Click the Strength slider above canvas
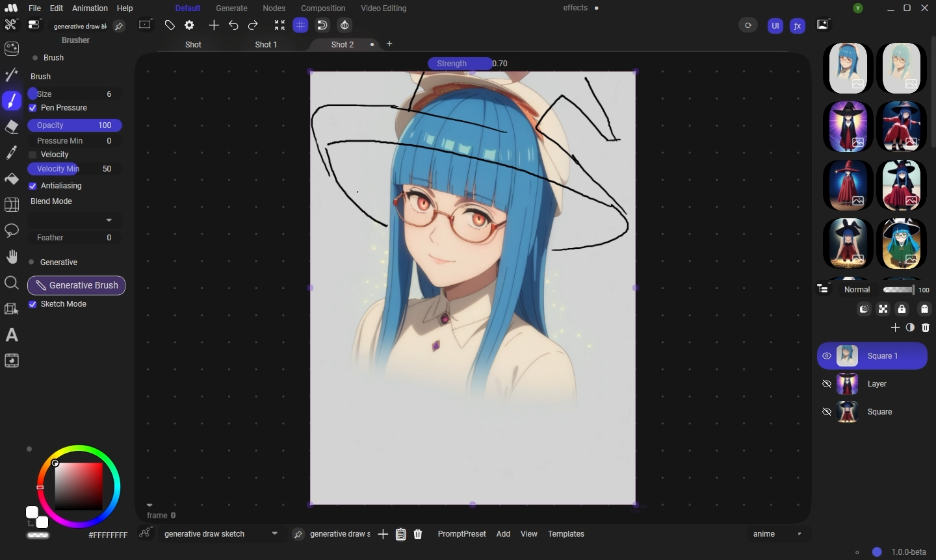Image resolution: width=936 pixels, height=560 pixels. tap(460, 64)
